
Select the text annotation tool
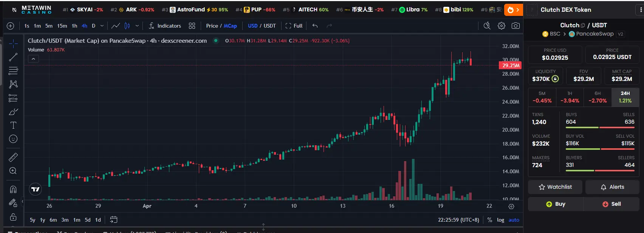click(13, 125)
